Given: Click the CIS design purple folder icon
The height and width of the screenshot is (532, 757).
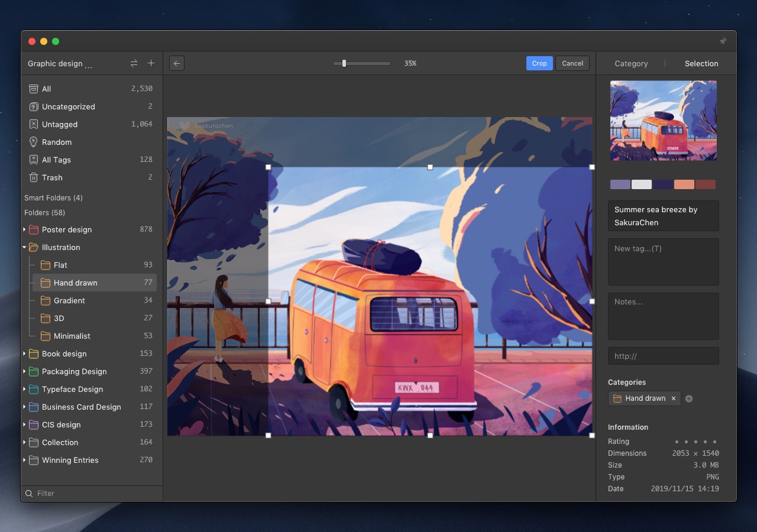Looking at the screenshot, I should [x=34, y=424].
